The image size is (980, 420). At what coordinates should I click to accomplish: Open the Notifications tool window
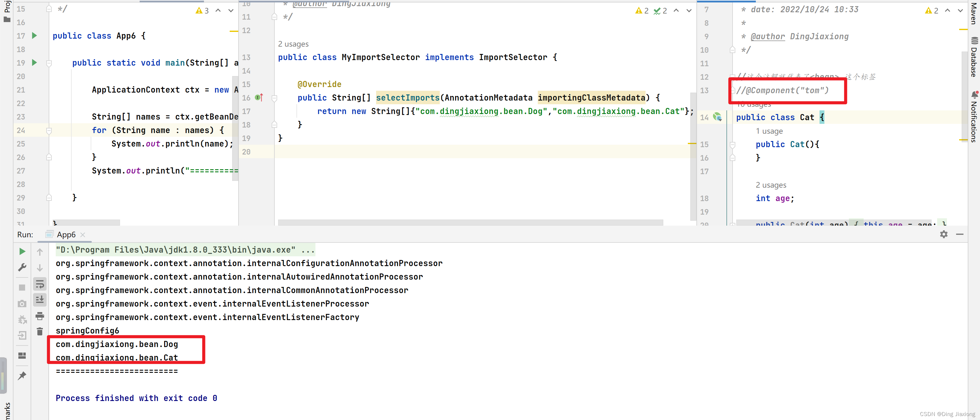tap(974, 116)
